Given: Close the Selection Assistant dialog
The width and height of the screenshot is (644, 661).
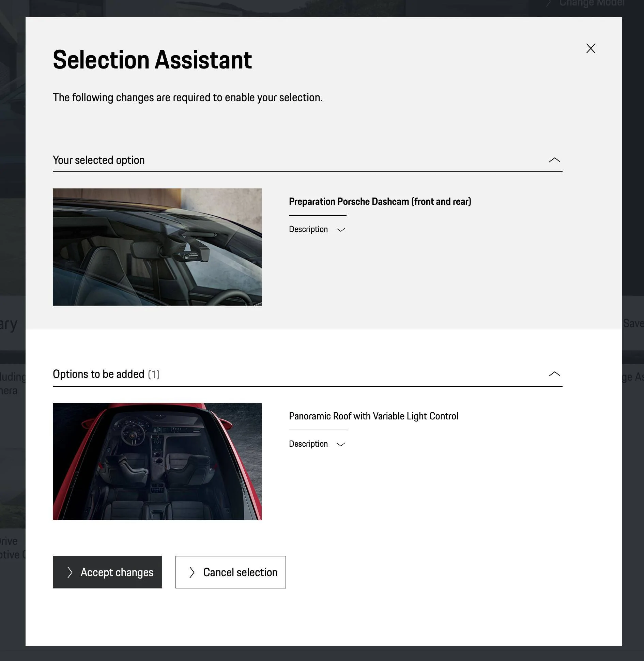Looking at the screenshot, I should click(x=591, y=48).
